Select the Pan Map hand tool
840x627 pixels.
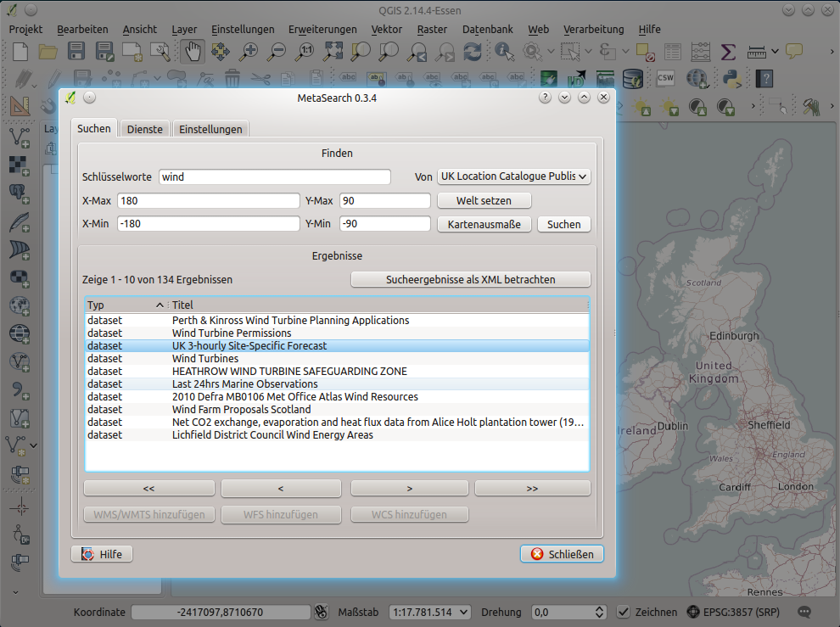(x=193, y=52)
